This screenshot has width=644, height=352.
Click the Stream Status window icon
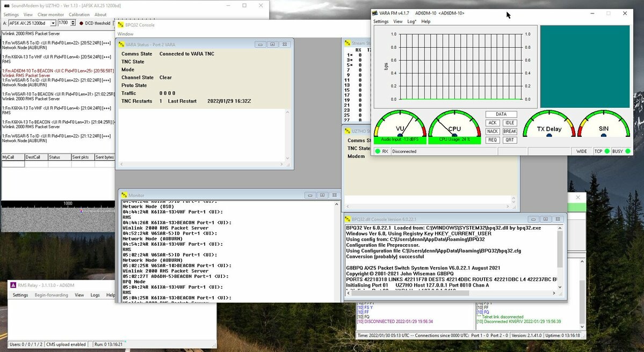click(x=348, y=43)
